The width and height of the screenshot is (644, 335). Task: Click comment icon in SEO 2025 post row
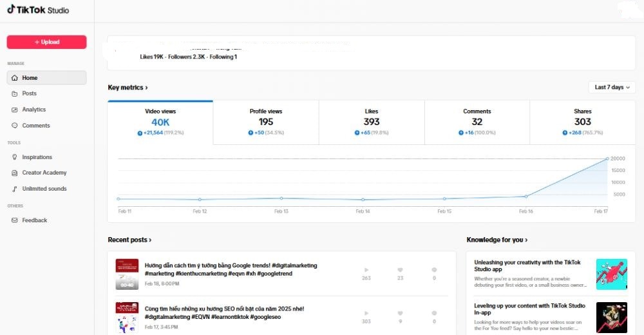434,313
